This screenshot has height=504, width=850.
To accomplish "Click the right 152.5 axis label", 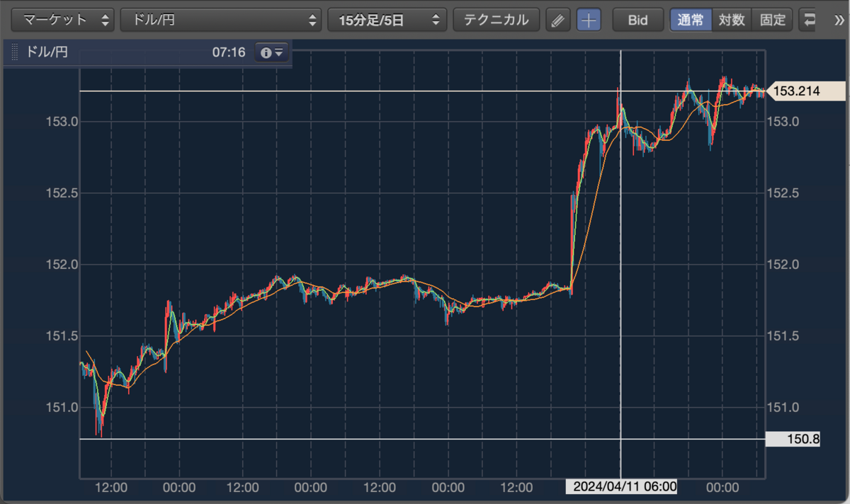I will tap(783, 193).
